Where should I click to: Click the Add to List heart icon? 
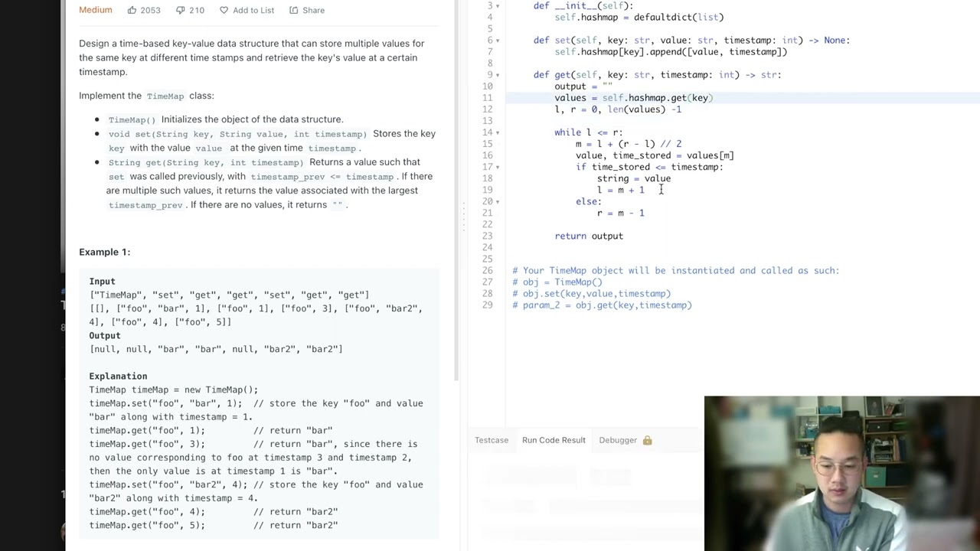(224, 10)
